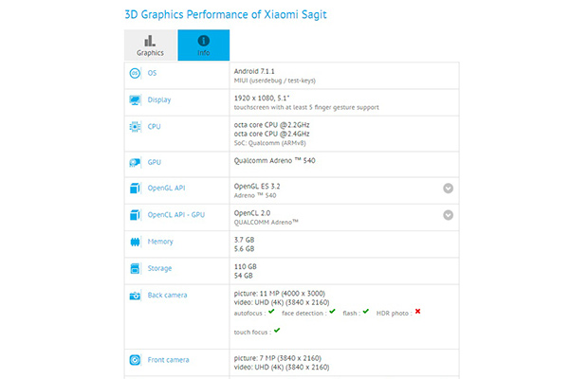This screenshot has width=588, height=379.
Task: Click the Display monitor icon
Action: click(x=134, y=99)
